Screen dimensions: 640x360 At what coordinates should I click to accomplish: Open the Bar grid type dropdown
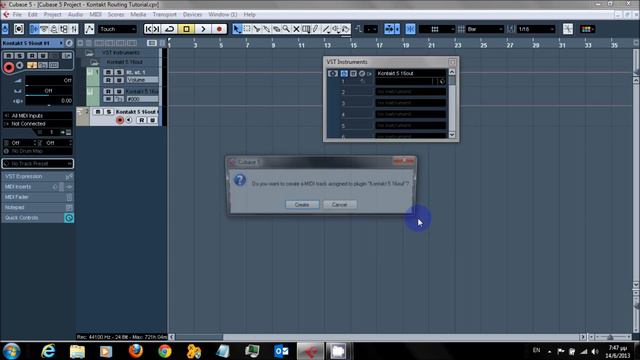pyautogui.click(x=485, y=29)
